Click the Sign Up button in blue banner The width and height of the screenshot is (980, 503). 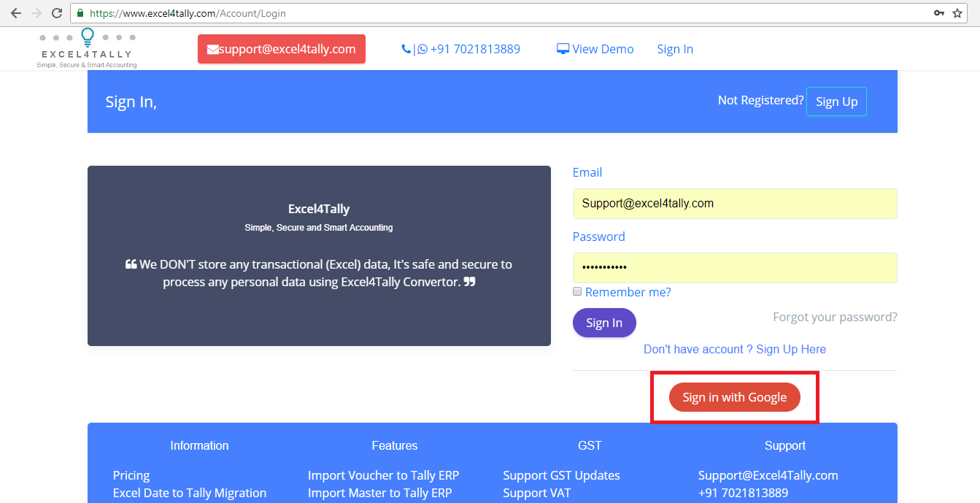836,101
